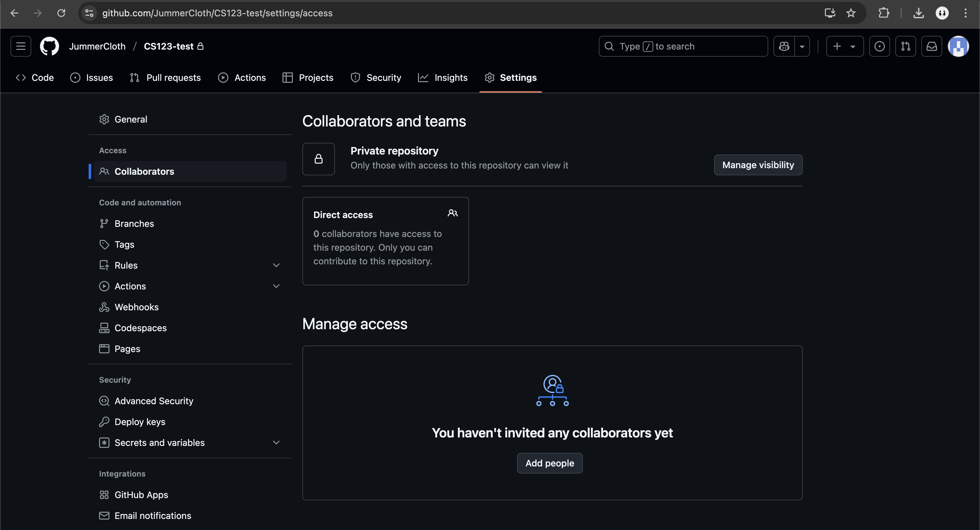Open the hamburger navigation menu

pos(21,46)
